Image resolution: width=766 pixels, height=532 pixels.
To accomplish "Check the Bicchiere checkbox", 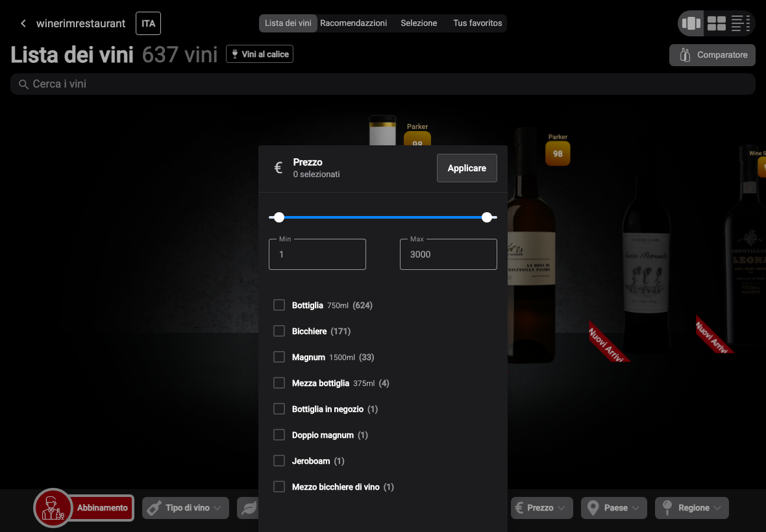I will click(x=279, y=331).
